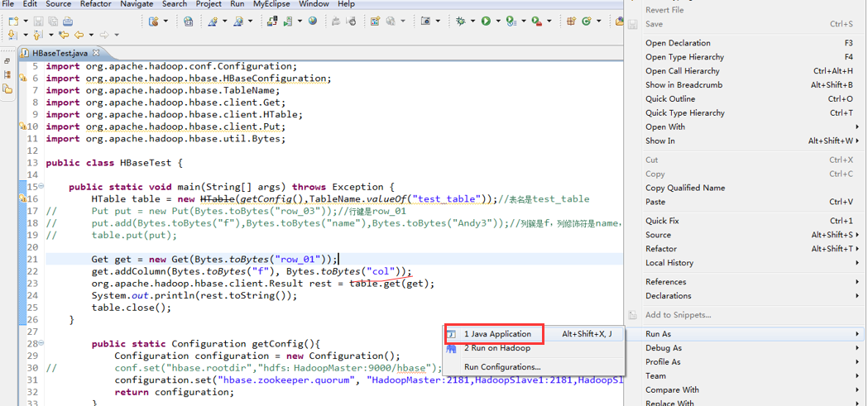This screenshot has height=406, width=868.
Task: Click the Next Annotation arrow icon
Action: (12, 35)
